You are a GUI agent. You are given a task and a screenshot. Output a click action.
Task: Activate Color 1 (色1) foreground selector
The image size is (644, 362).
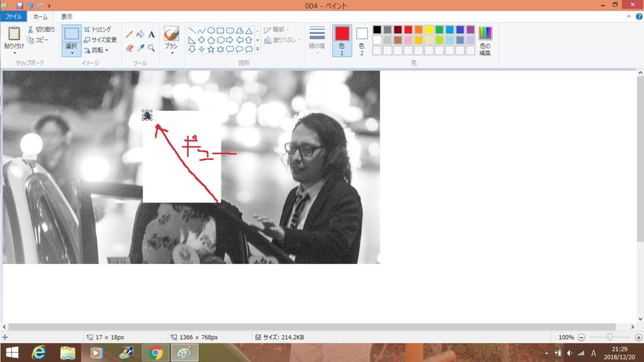click(x=341, y=40)
